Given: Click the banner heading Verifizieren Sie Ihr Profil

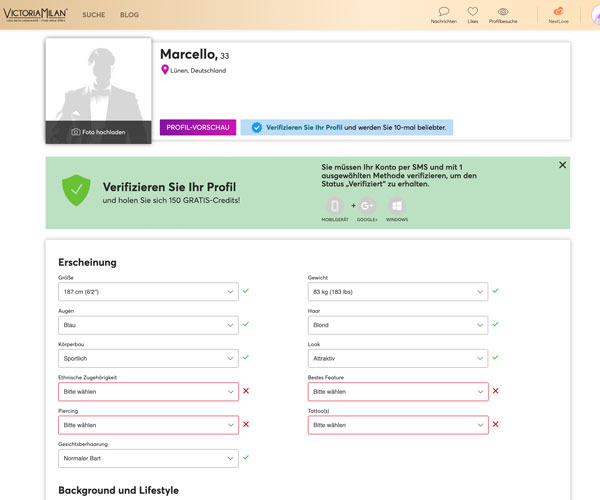Looking at the screenshot, I should [x=169, y=187].
